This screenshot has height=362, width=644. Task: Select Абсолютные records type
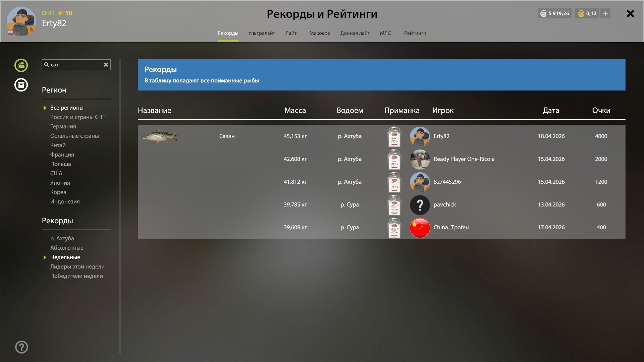(x=67, y=248)
